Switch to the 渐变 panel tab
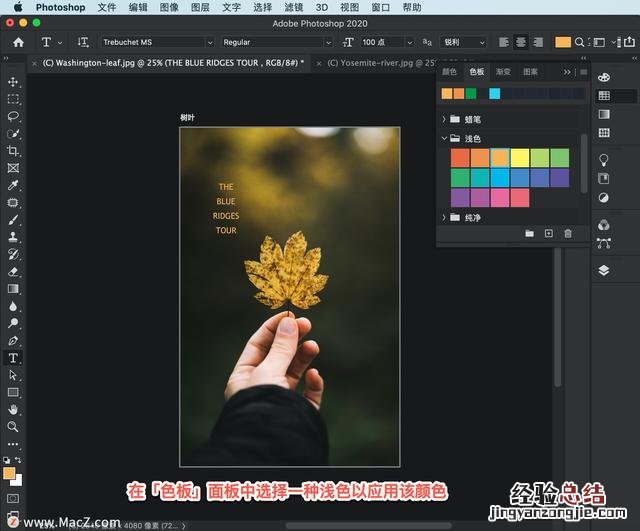This screenshot has width=640, height=531. pyautogui.click(x=504, y=72)
